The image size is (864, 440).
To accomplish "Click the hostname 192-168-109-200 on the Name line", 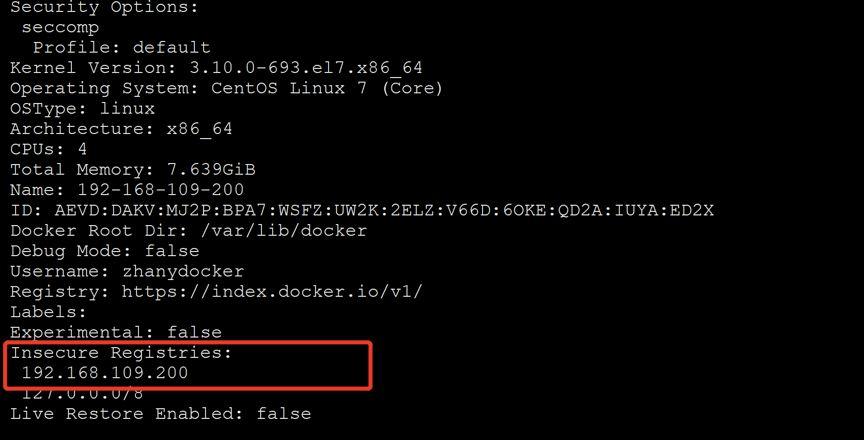I will [x=160, y=189].
